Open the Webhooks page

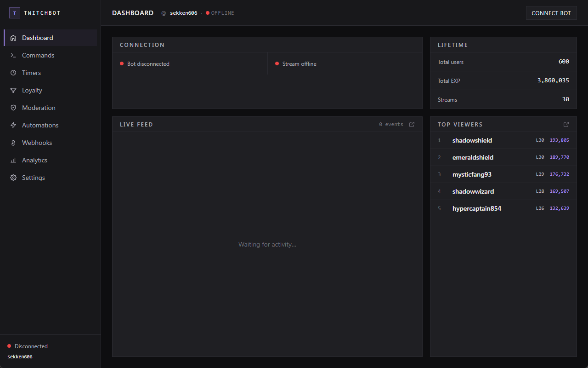(x=51, y=143)
